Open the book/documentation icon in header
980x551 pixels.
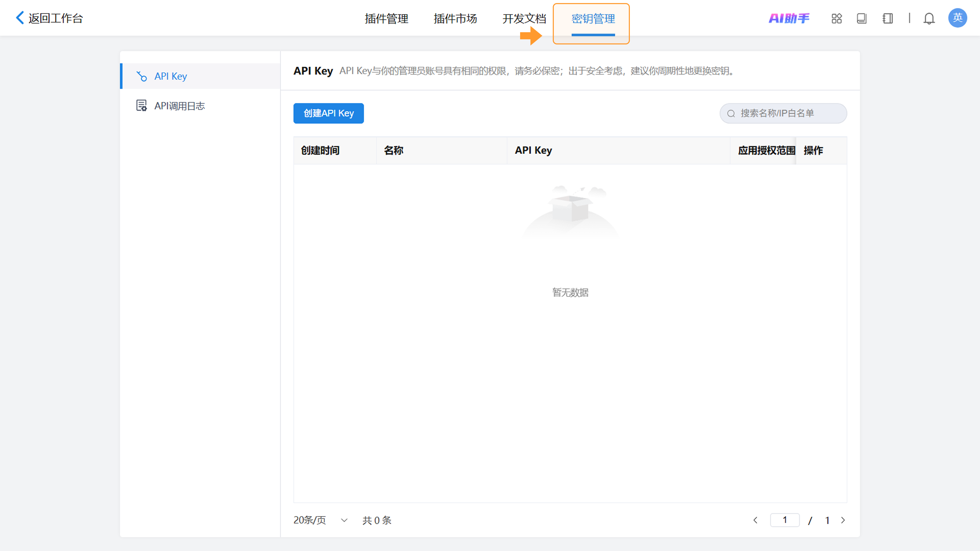tap(862, 18)
